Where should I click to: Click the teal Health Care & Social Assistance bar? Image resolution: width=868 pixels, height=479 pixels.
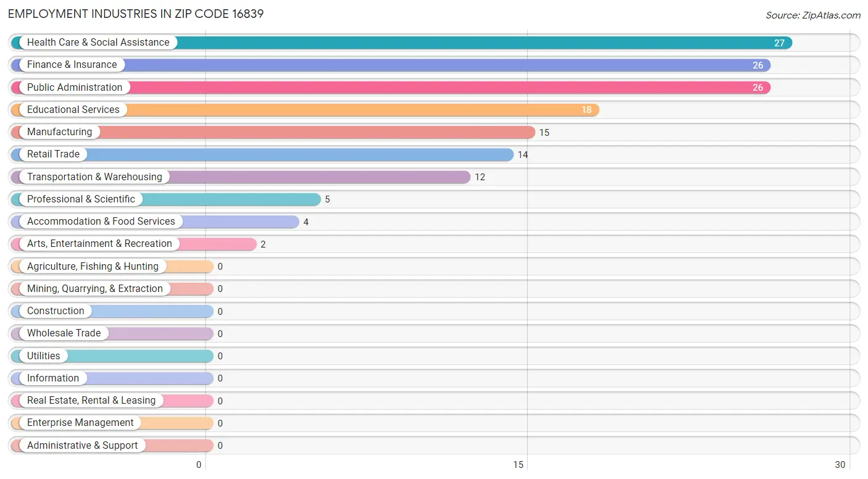click(402, 43)
